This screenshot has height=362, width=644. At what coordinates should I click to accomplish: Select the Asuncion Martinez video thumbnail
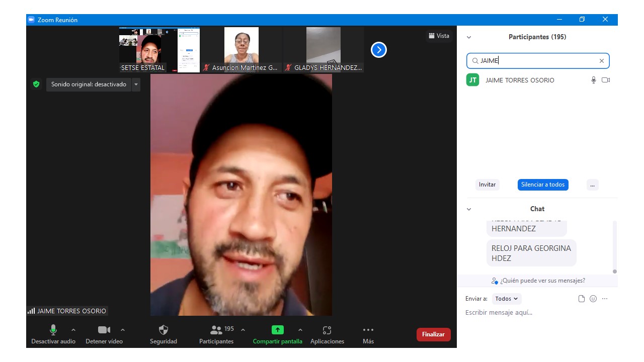(242, 50)
